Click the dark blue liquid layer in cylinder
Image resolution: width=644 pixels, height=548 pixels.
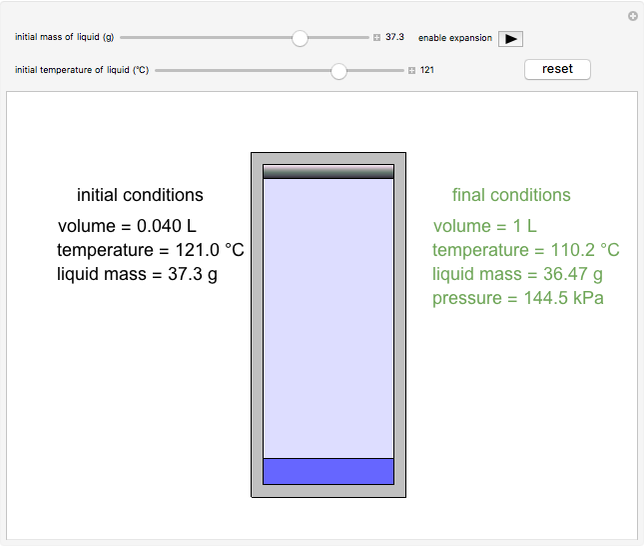coord(328,471)
